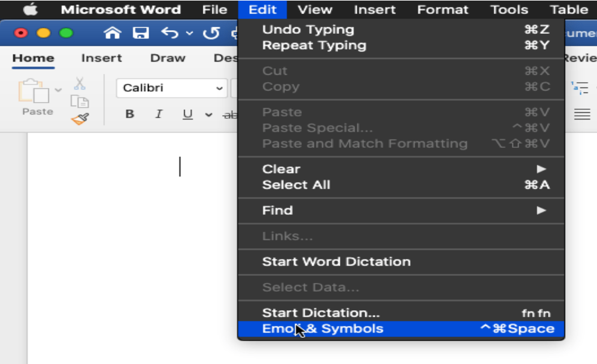Expand the Paste options arrow
Image resolution: width=597 pixels, height=364 pixels.
(x=59, y=90)
